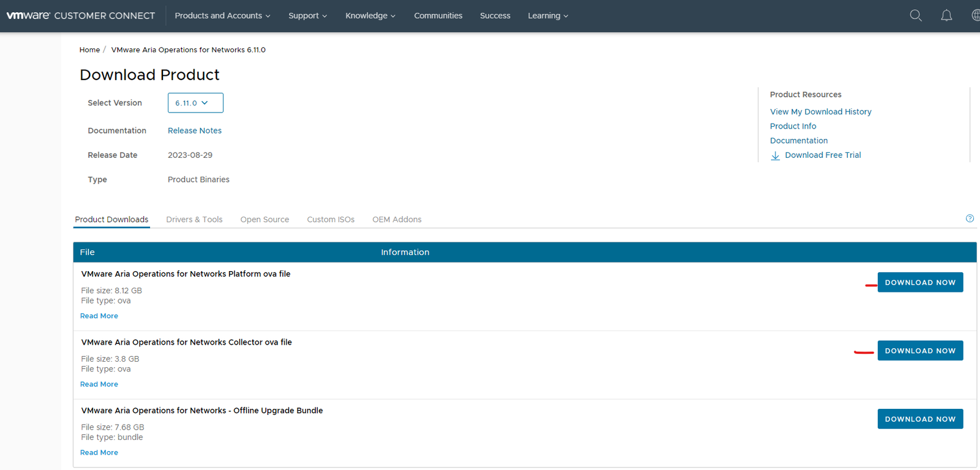Click the VMware Customer Connect logo

click(80, 15)
